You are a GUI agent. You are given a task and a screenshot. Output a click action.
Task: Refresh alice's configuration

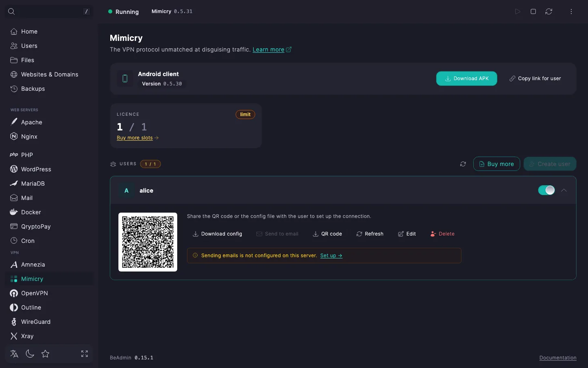coord(370,234)
